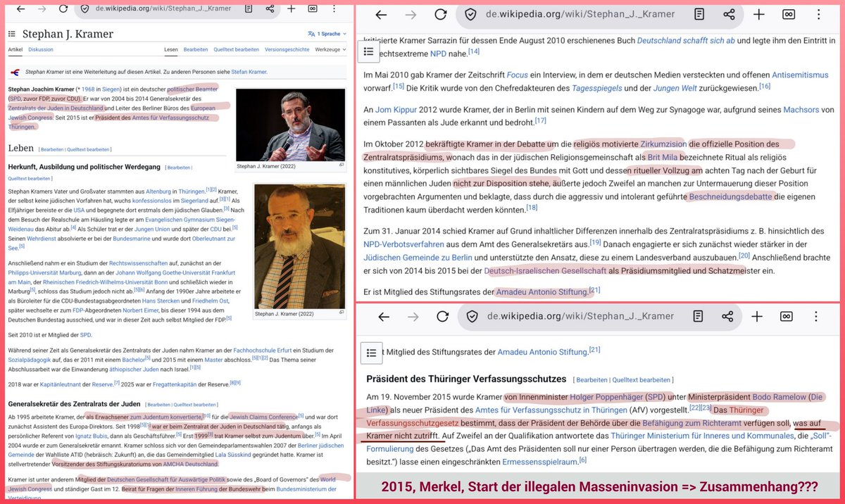Open Wikipedia contents menu beside Stephan J. Kramer title
This screenshot has width=845, height=504.
(12, 34)
